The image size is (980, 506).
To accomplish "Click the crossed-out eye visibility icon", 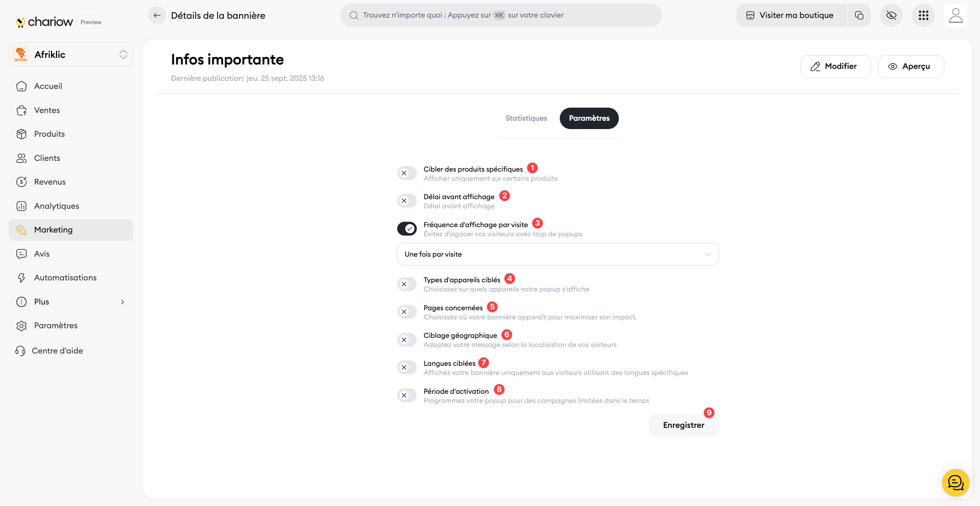I will pos(891,15).
